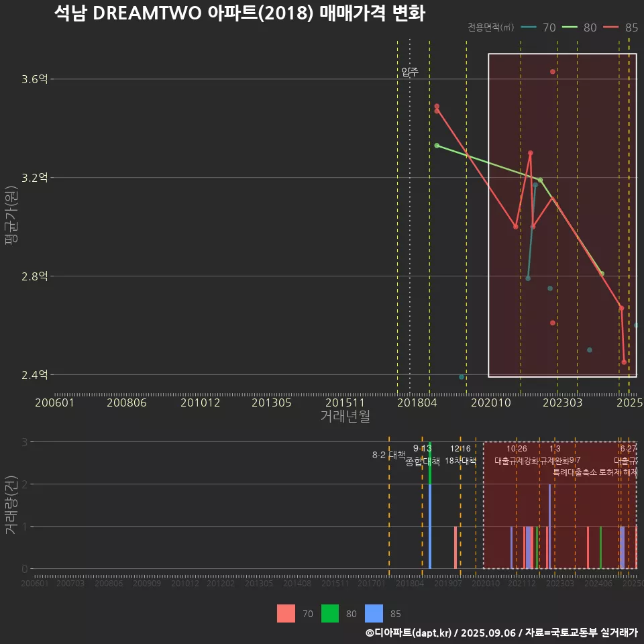Image resolution: width=644 pixels, height=644 pixels.
Task: Click the '202406' label on the volume chart axis
Action: 598,583
